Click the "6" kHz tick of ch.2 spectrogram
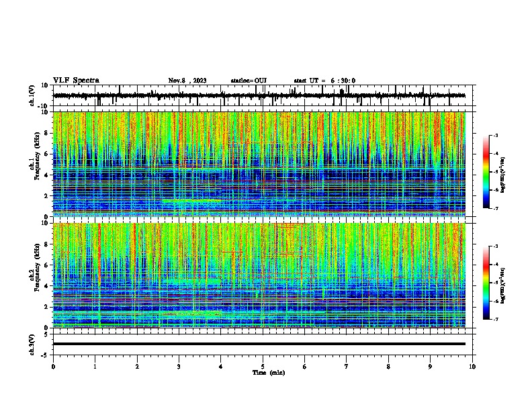 point(46,265)
